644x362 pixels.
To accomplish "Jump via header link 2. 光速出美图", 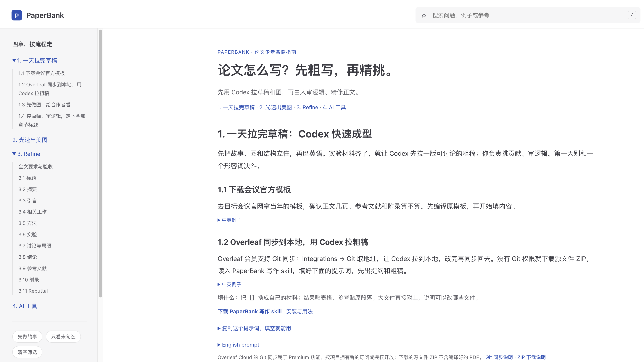I will click(276, 107).
